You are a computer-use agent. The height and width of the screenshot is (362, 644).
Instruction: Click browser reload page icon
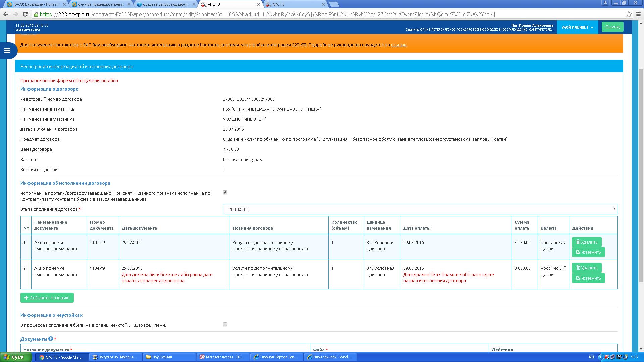pos(25,14)
